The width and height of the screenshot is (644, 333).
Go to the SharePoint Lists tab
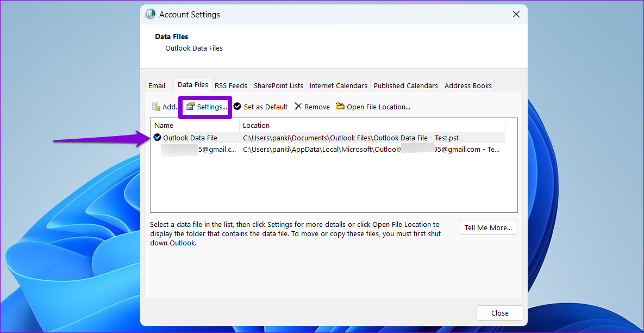278,85
